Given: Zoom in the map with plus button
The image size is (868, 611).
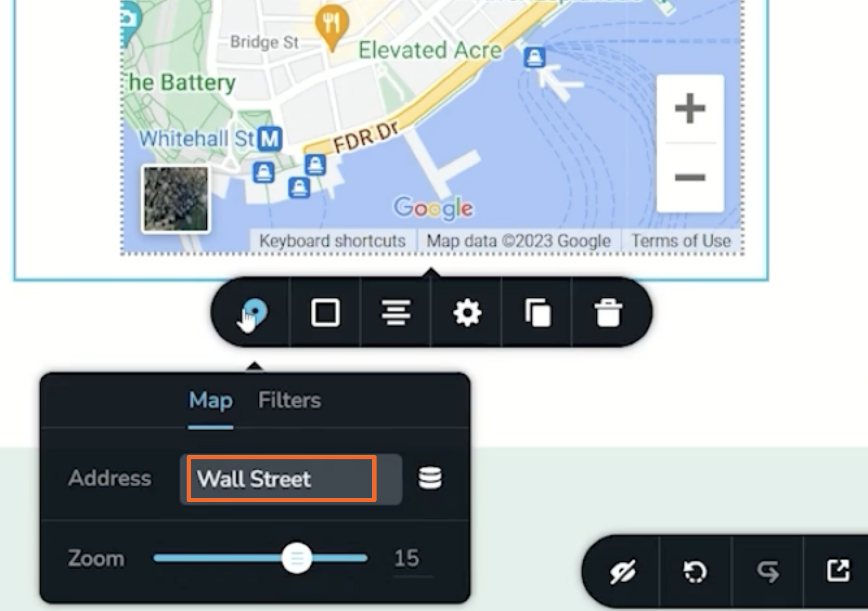Looking at the screenshot, I should (690, 108).
